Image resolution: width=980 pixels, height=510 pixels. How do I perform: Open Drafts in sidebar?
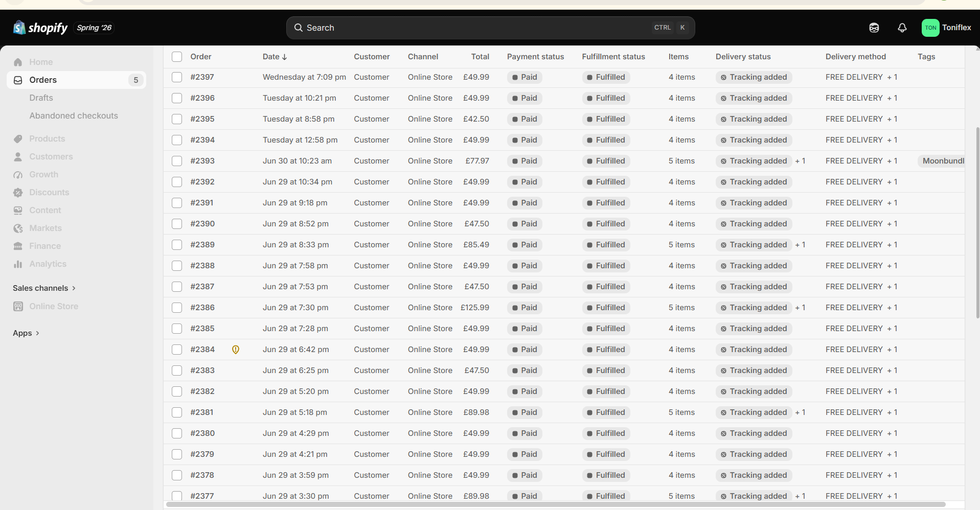pyautogui.click(x=41, y=98)
